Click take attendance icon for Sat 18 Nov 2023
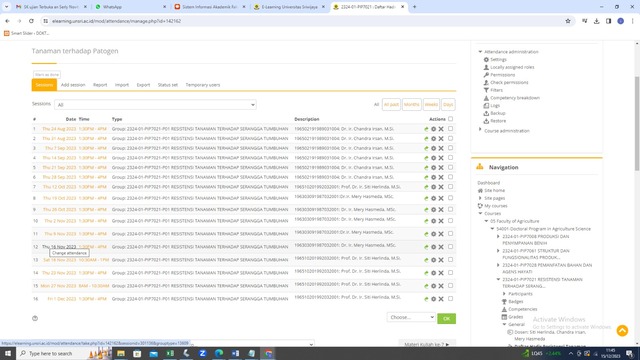 coord(426,260)
